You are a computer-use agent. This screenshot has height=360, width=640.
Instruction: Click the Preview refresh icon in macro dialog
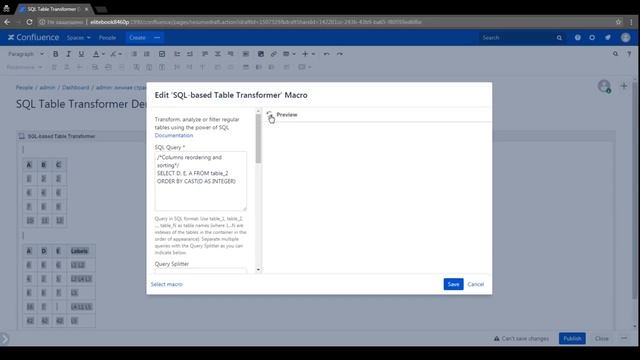coord(269,114)
